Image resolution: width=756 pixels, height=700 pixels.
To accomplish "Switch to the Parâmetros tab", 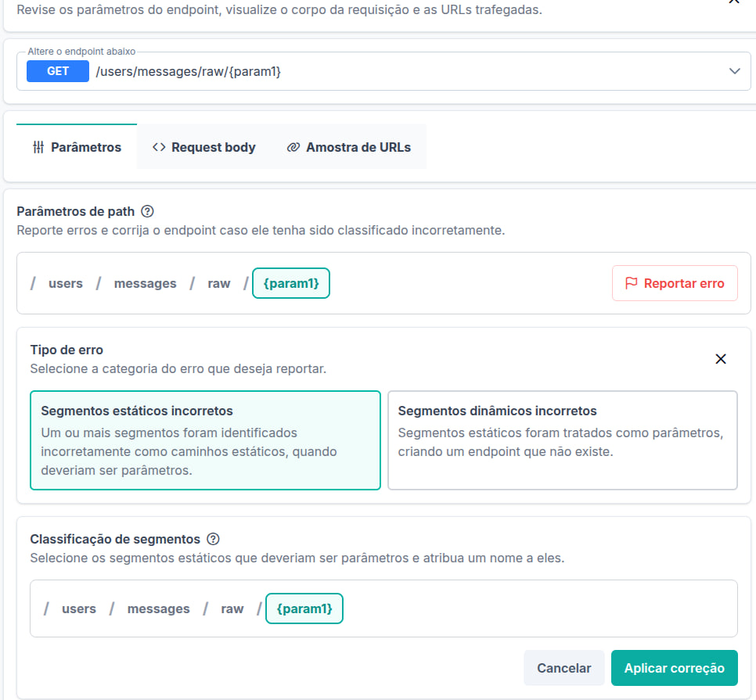I will click(77, 147).
